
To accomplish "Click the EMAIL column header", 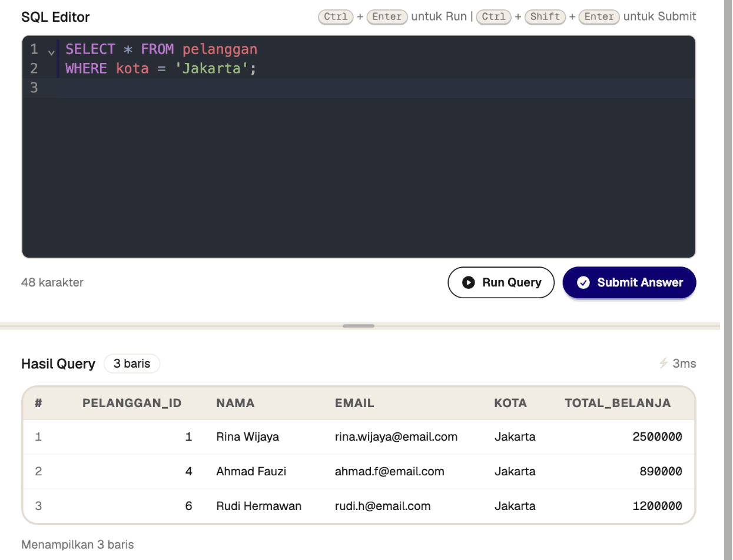I will (x=354, y=403).
